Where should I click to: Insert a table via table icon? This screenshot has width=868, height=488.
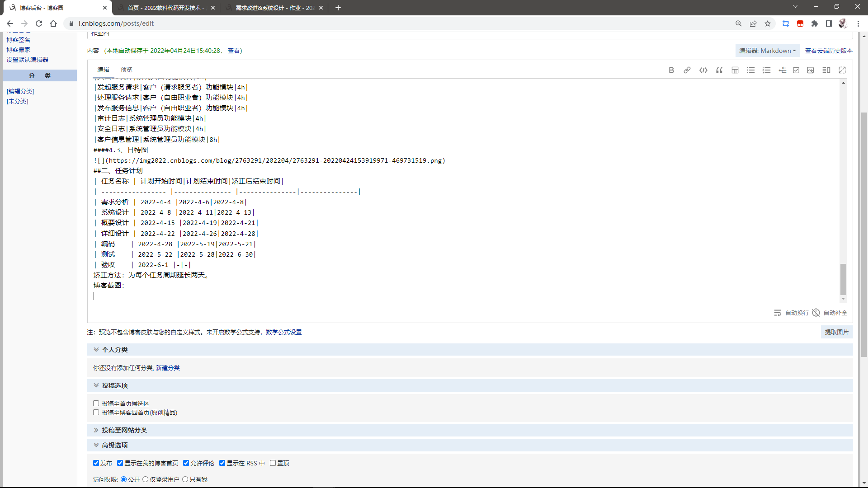pos(735,70)
